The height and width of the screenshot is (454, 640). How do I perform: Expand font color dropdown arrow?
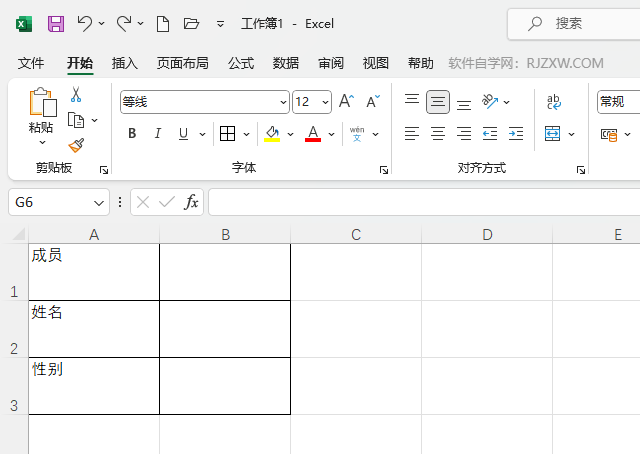tap(331, 134)
